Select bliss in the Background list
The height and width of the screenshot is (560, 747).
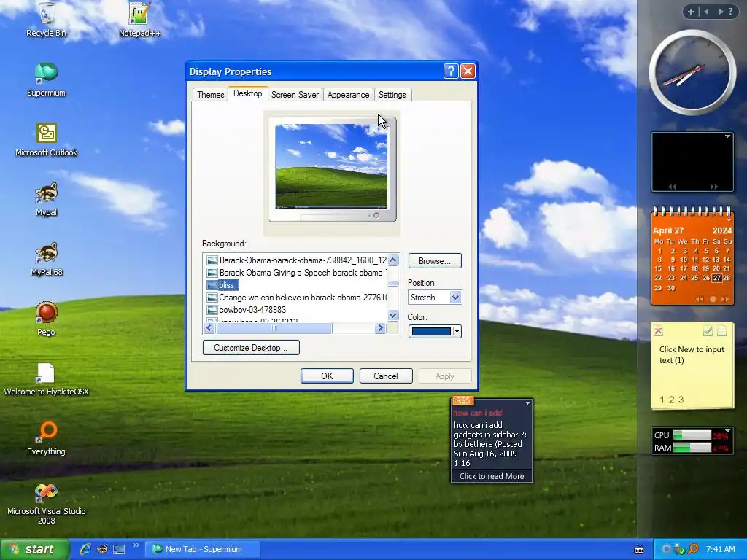222,285
